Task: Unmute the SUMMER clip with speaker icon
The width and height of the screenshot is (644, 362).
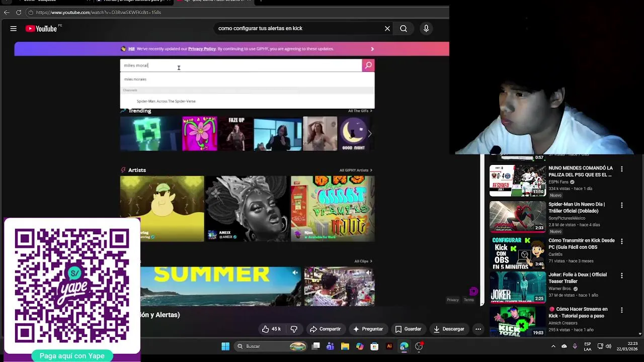Action: pyautogui.click(x=295, y=273)
